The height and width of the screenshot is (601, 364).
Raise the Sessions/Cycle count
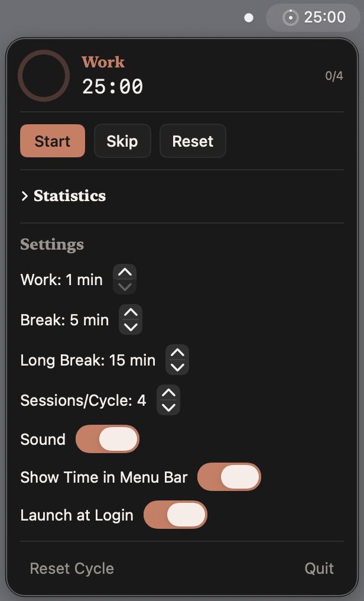pyautogui.click(x=168, y=393)
